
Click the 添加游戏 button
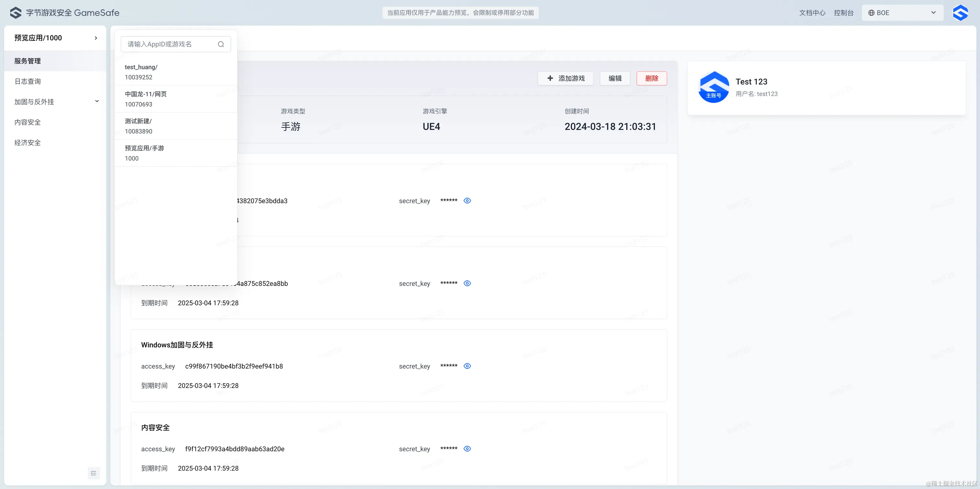pyautogui.click(x=565, y=78)
